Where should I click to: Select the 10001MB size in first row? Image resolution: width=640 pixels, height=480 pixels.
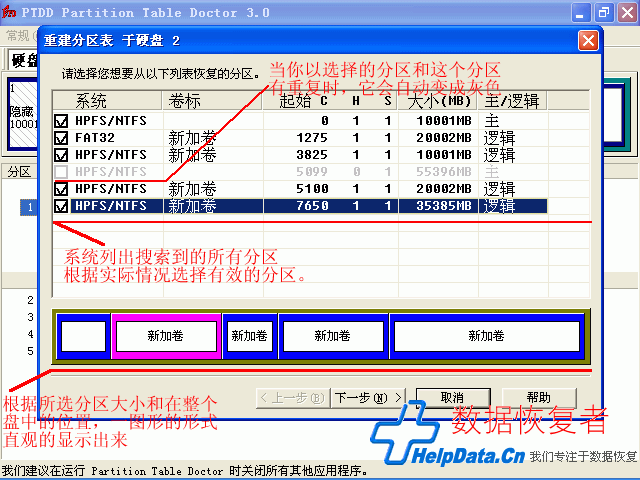[444, 121]
